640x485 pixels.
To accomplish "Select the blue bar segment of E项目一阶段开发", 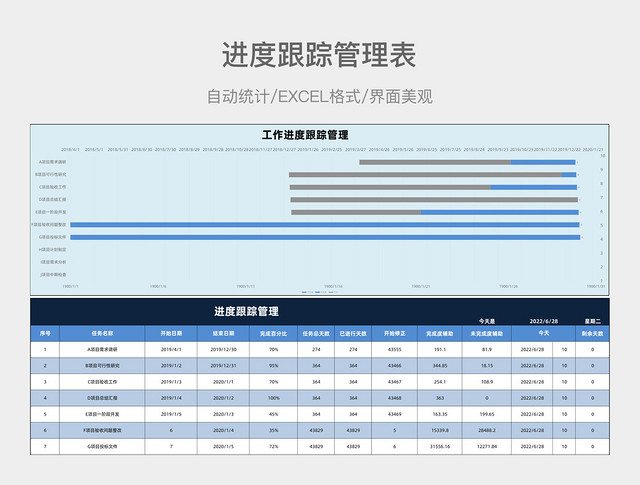I will click(x=499, y=212).
